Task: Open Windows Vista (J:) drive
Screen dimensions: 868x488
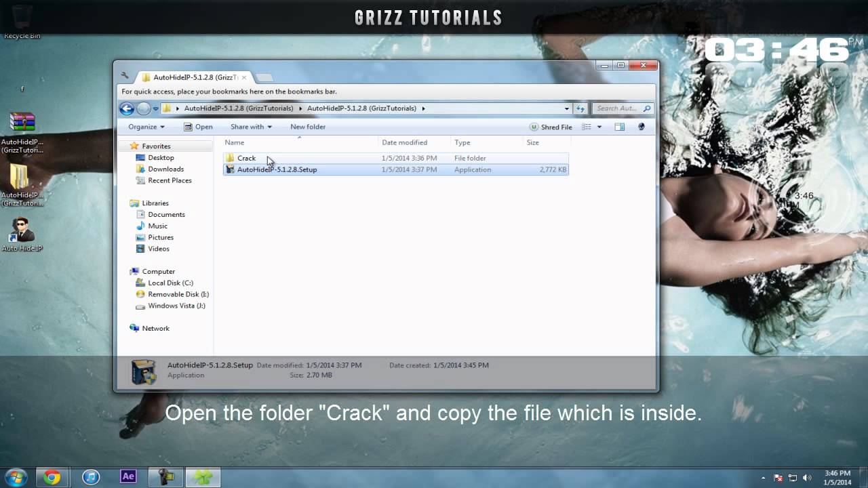Action: coord(176,306)
